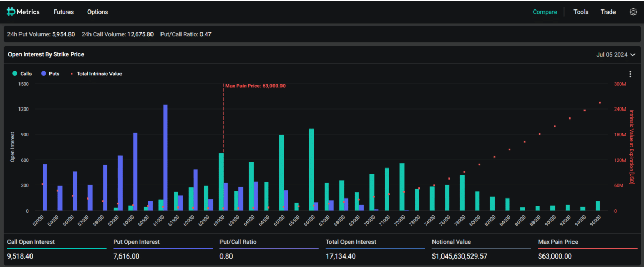Expand the Jul 05 2024 expiry dropdown
The height and width of the screenshot is (267, 644).
pyautogui.click(x=616, y=54)
